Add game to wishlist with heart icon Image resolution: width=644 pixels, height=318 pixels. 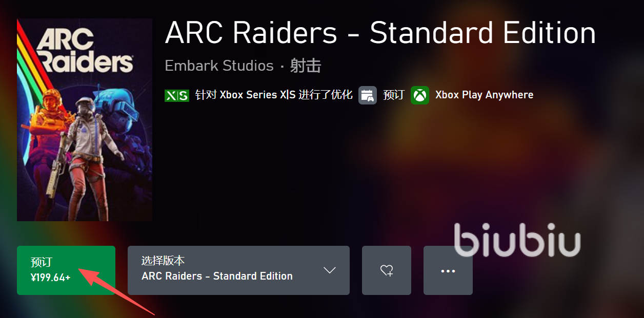(387, 270)
